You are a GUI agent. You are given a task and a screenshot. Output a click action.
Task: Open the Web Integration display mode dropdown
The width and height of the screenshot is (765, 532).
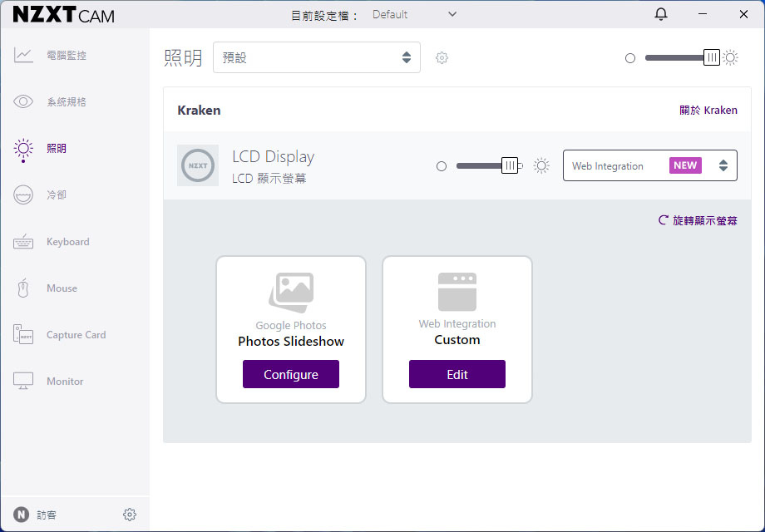tap(650, 165)
